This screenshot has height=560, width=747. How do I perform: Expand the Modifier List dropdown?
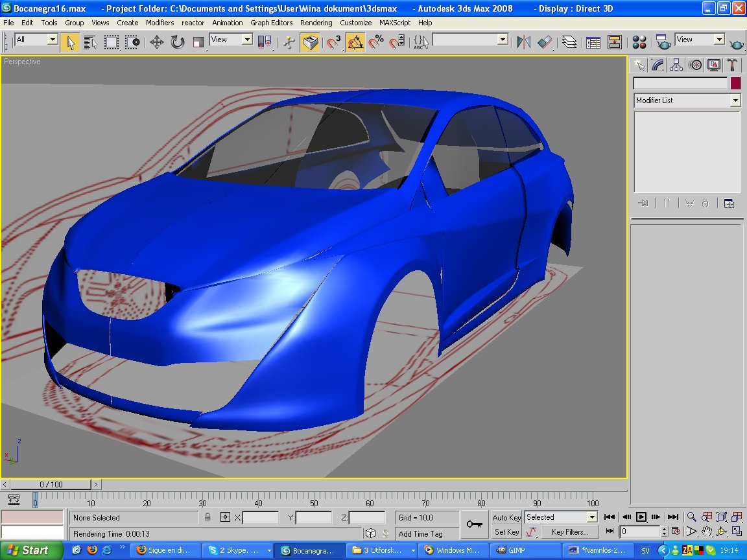[735, 100]
